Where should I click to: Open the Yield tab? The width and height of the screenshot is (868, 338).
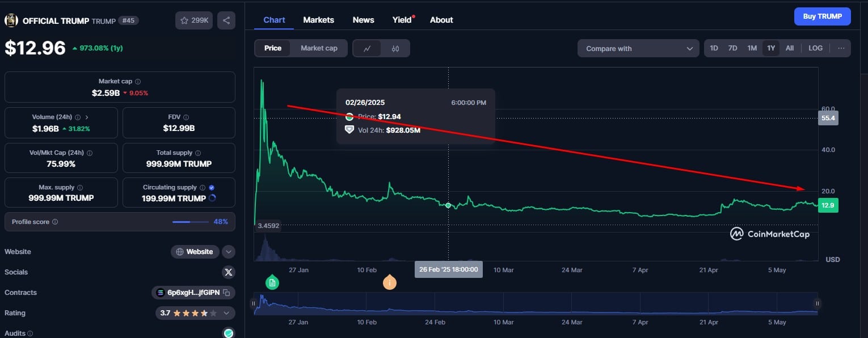point(402,20)
